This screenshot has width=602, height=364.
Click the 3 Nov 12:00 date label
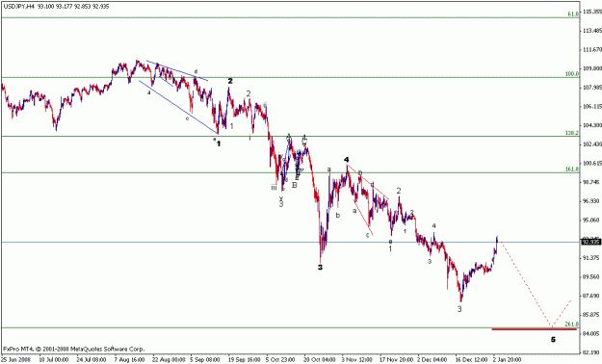[x=357, y=360]
